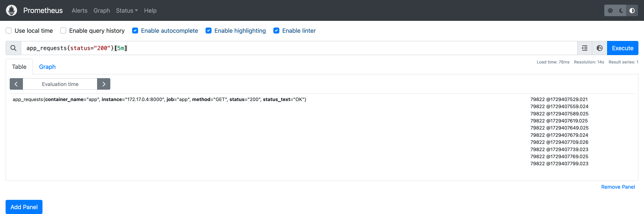
Task: Click the app_requests series label row
Action: (x=160, y=99)
